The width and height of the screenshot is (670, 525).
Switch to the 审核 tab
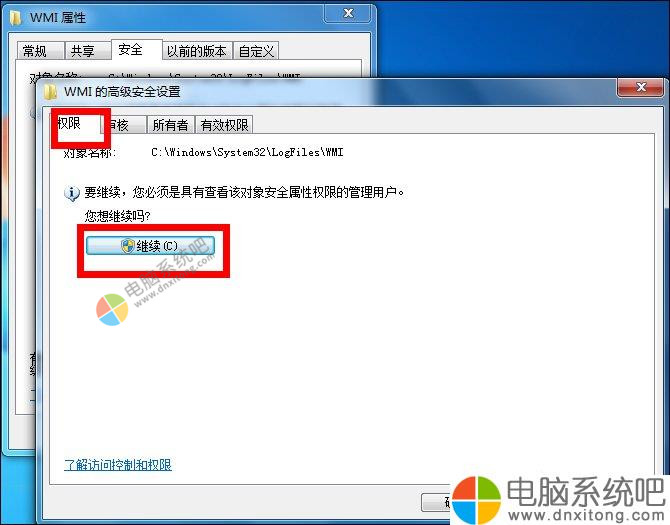tap(123, 125)
